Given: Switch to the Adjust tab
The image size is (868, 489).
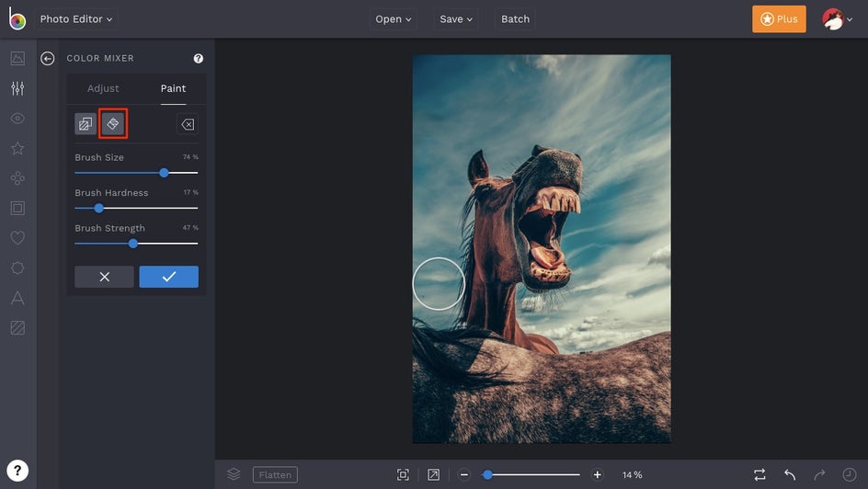Looking at the screenshot, I should click(x=103, y=88).
